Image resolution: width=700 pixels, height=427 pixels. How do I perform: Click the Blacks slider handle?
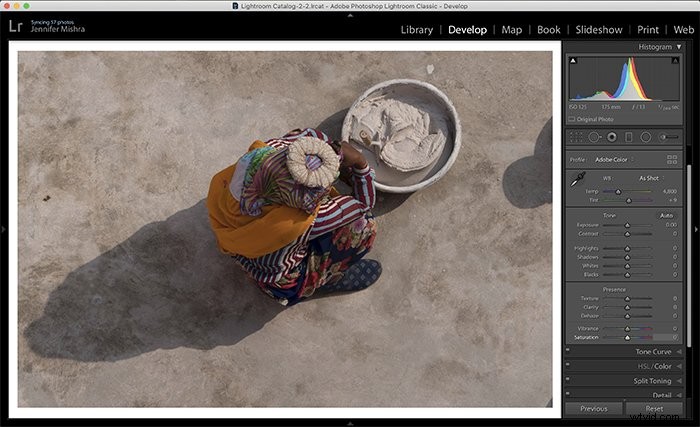[627, 275]
